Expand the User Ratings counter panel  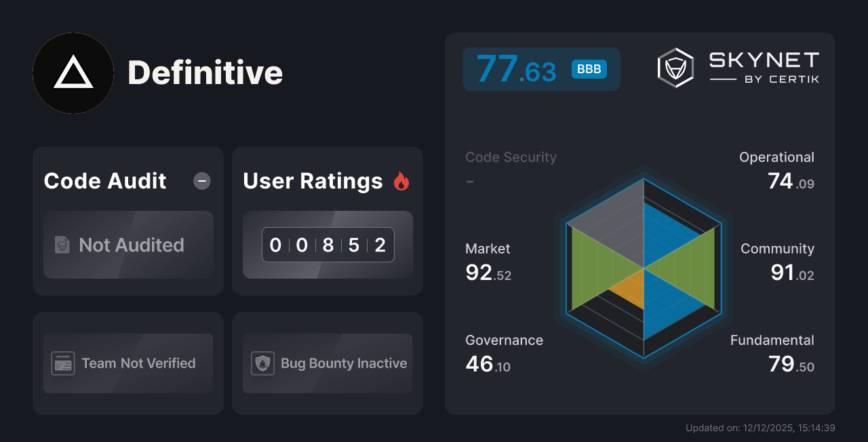pos(327,245)
